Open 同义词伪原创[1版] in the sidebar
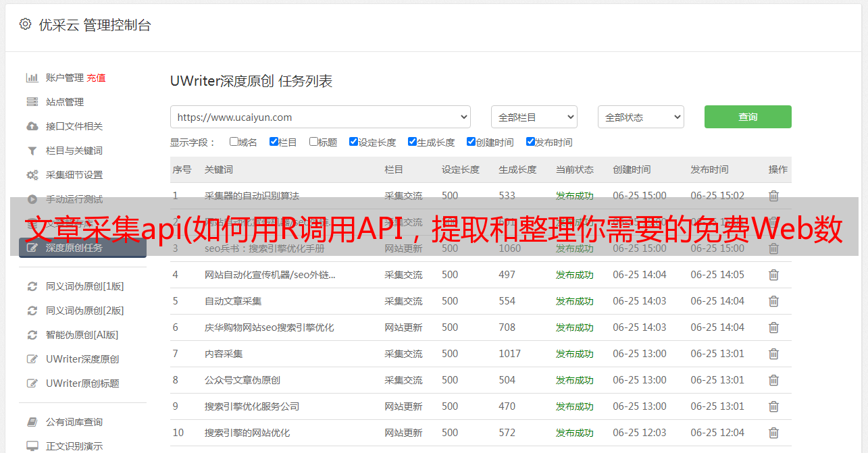The height and width of the screenshot is (453, 868). point(84,286)
